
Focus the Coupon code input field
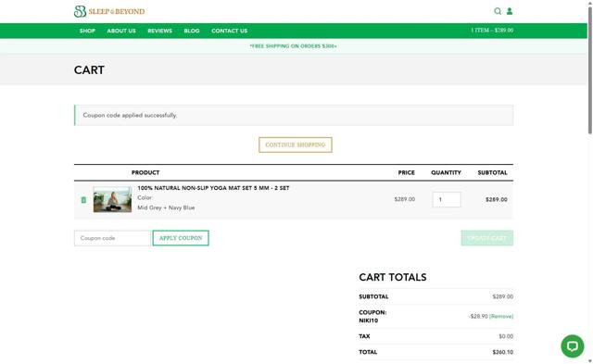[112, 238]
